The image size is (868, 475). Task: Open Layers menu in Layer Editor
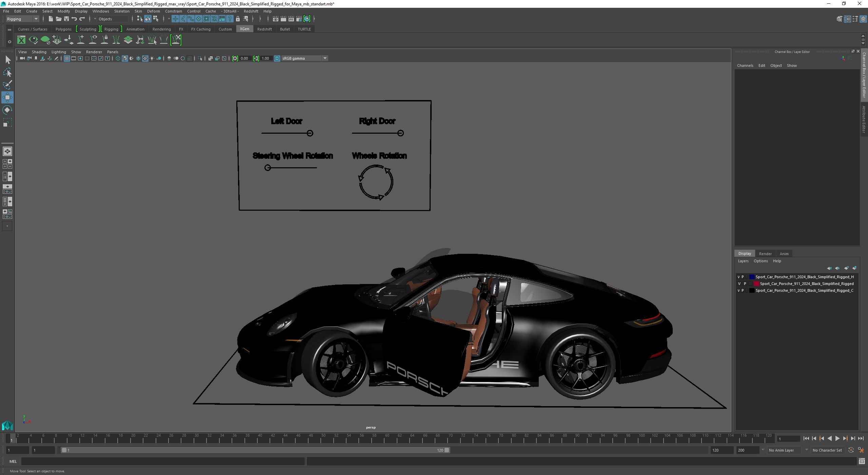coord(743,261)
